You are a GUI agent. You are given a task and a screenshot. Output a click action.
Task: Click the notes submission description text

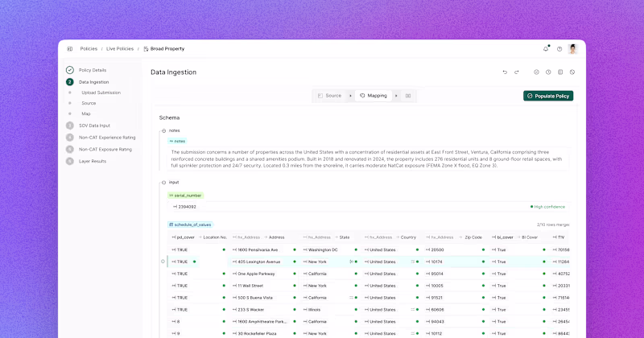point(366,159)
